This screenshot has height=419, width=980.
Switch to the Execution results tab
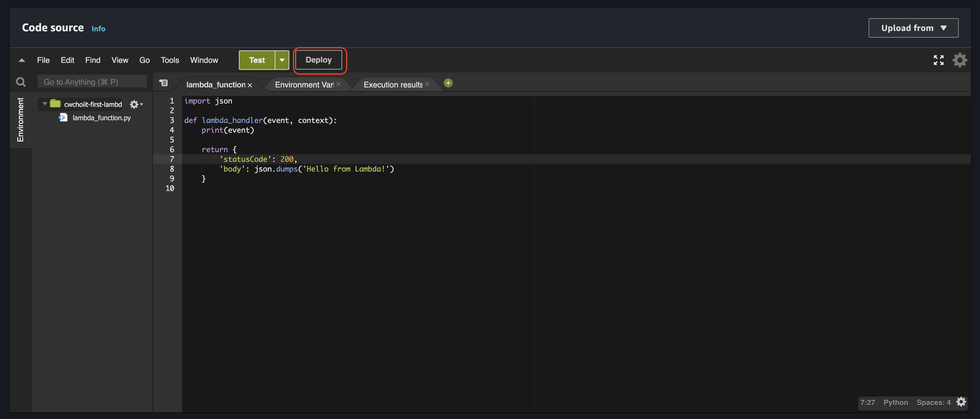[x=393, y=85]
